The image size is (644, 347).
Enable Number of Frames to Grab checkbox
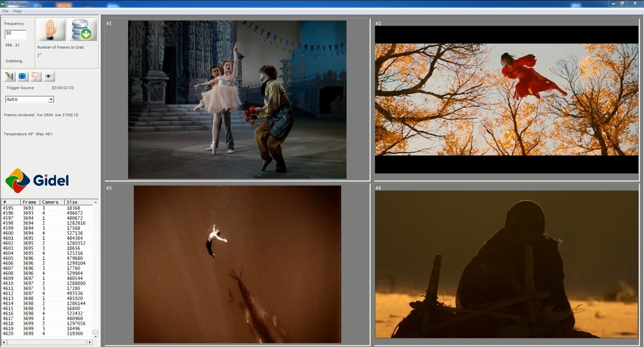pyautogui.click(x=40, y=55)
